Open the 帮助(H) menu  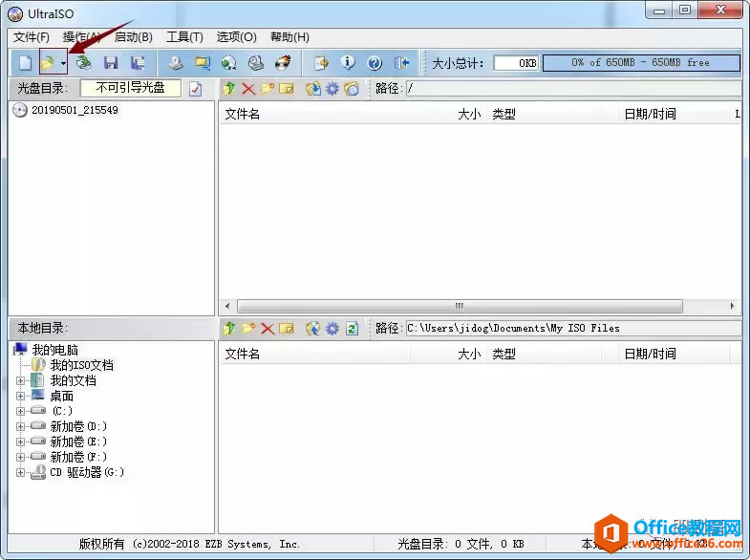pos(289,37)
